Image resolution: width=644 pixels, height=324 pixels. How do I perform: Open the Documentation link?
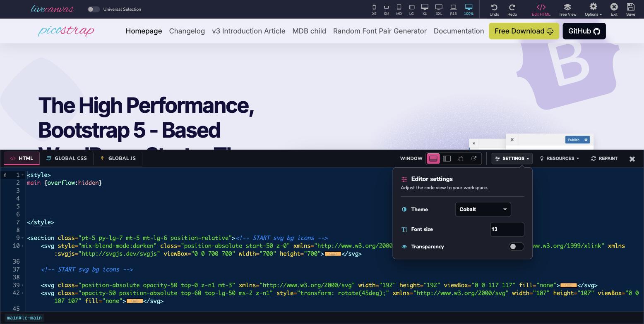click(459, 31)
